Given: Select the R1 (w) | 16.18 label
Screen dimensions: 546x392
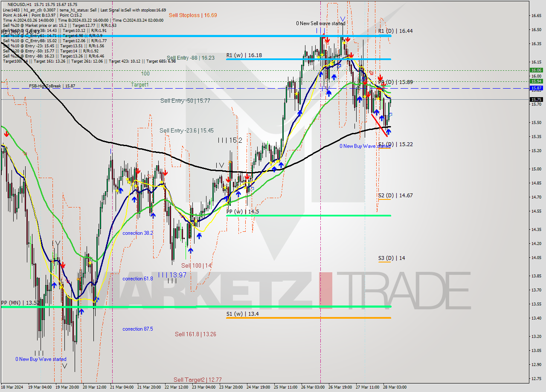Looking at the screenshot, I should point(244,55).
